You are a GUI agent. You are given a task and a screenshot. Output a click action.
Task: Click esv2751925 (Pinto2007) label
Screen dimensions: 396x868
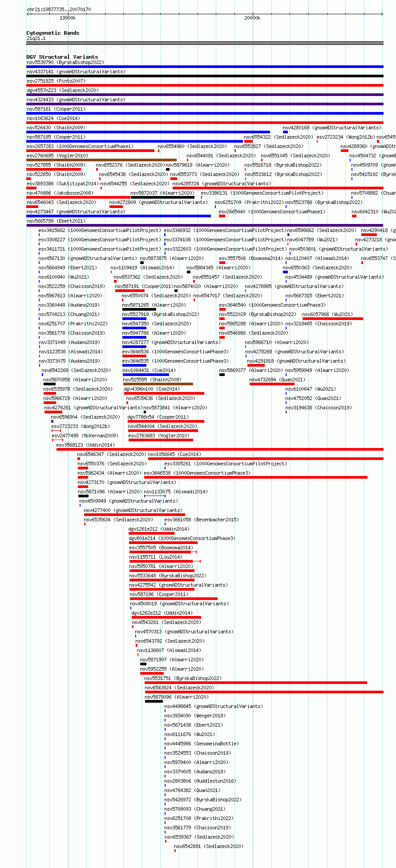pos(56,81)
